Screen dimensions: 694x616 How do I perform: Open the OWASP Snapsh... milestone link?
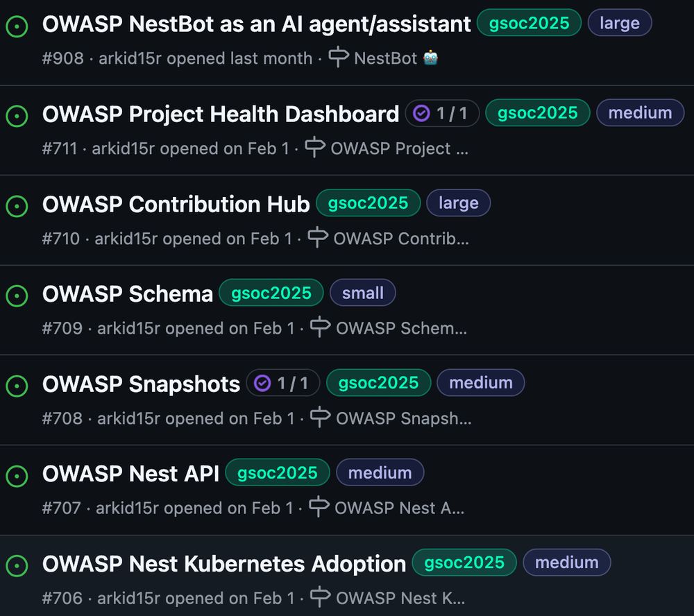click(x=403, y=418)
